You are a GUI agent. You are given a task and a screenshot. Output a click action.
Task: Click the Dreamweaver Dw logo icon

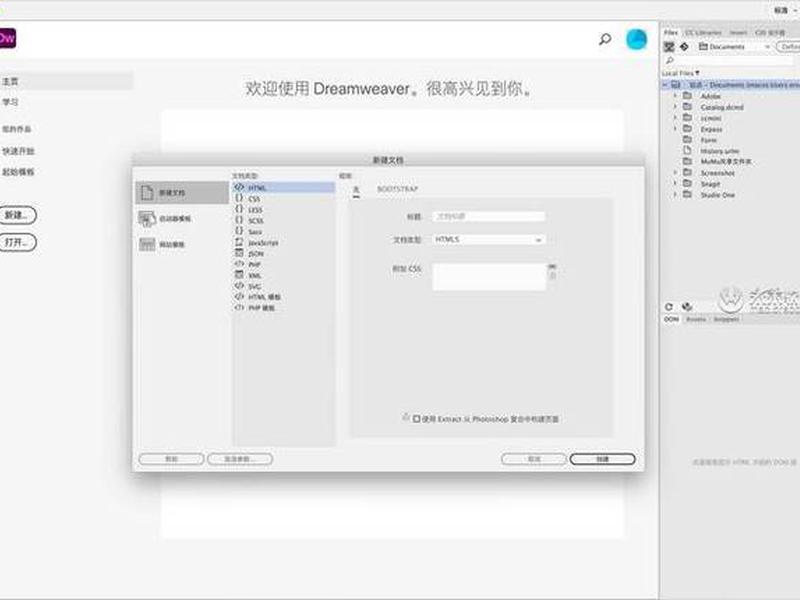(7, 38)
